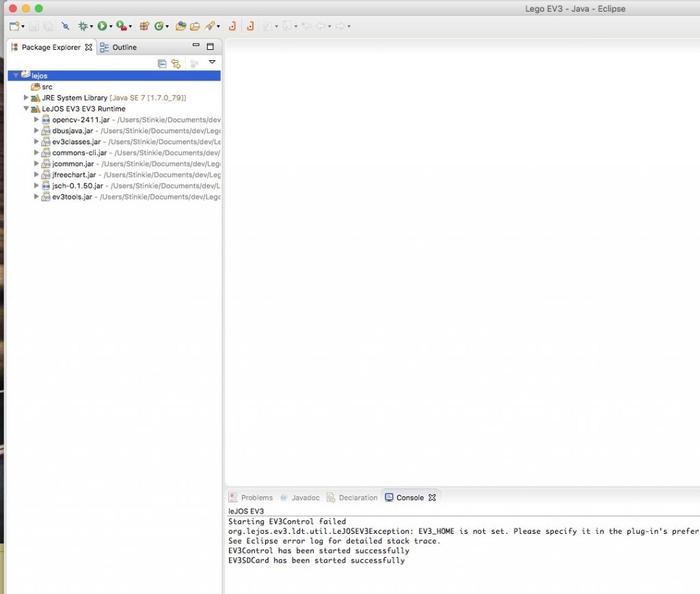Viewport: 700px width, 594px height.
Task: Toggle Link with Editor
Action: pyautogui.click(x=176, y=64)
